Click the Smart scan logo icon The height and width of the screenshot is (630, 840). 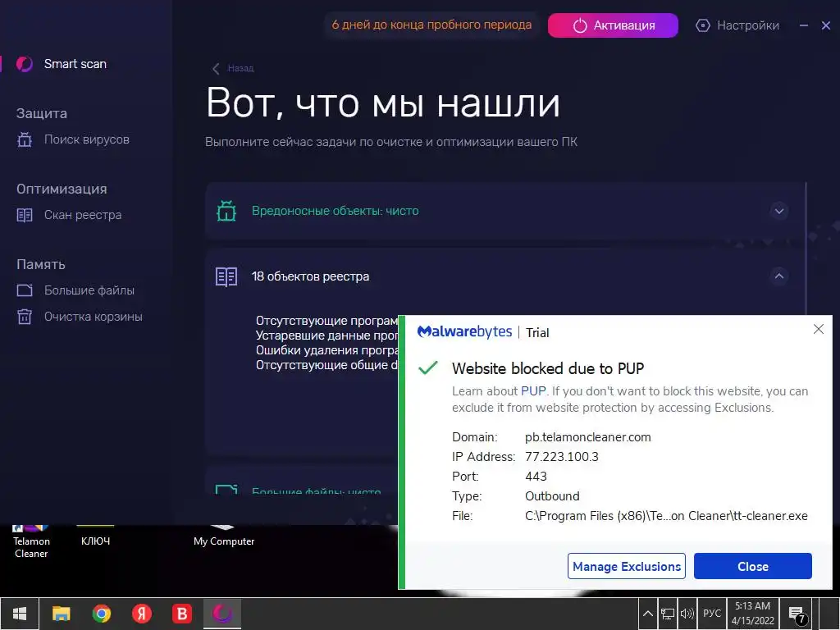click(24, 64)
